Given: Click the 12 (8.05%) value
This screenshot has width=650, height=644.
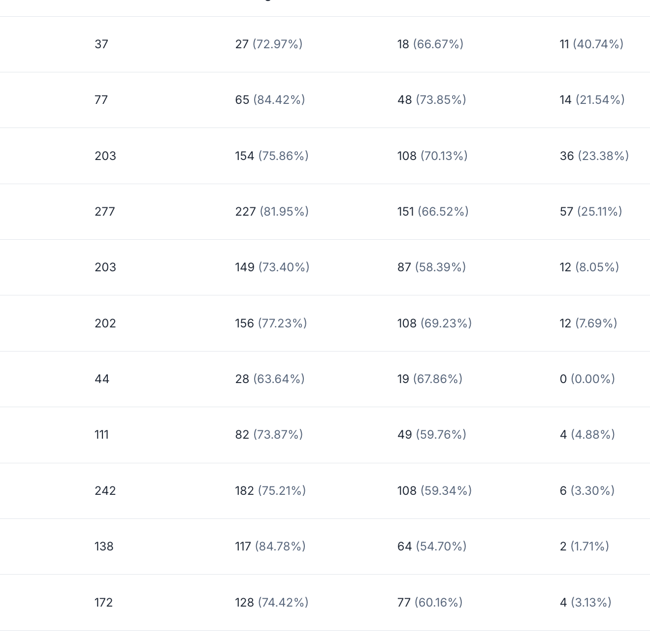Looking at the screenshot, I should (589, 267).
